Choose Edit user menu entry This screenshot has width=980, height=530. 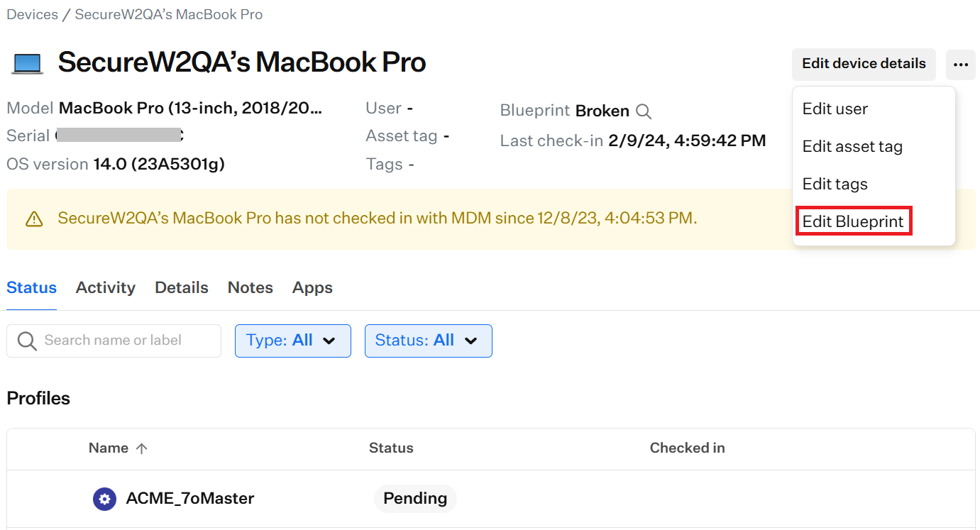pyautogui.click(x=835, y=109)
